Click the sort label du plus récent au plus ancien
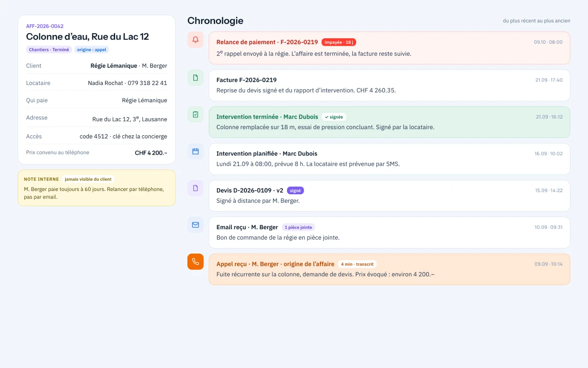The image size is (588, 368). click(x=537, y=21)
